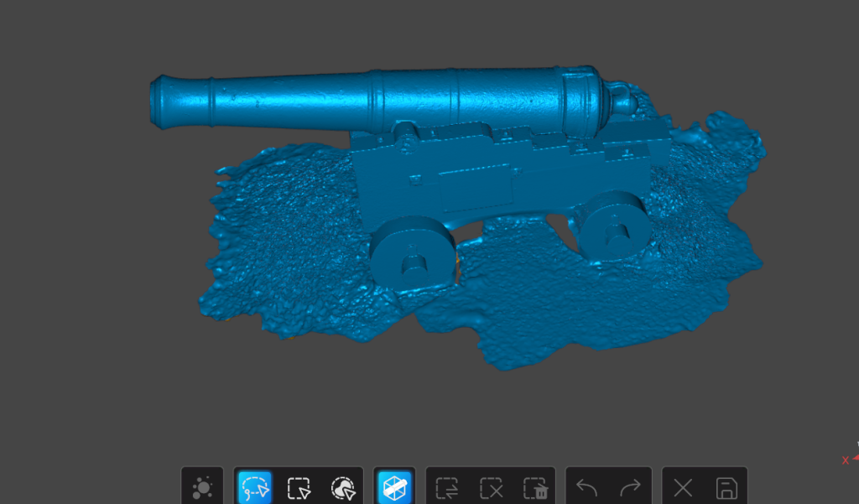859x504 pixels.
Task: Cancel editing with the X icon
Action: point(683,487)
